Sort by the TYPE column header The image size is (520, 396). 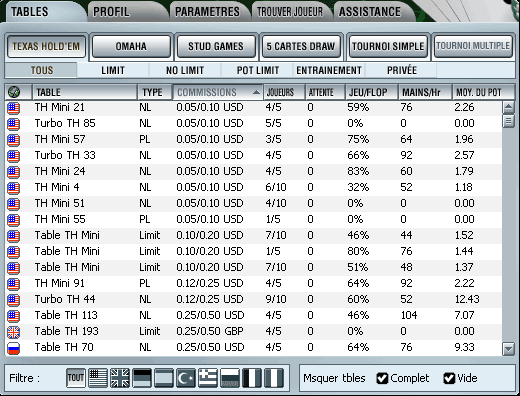coord(155,92)
